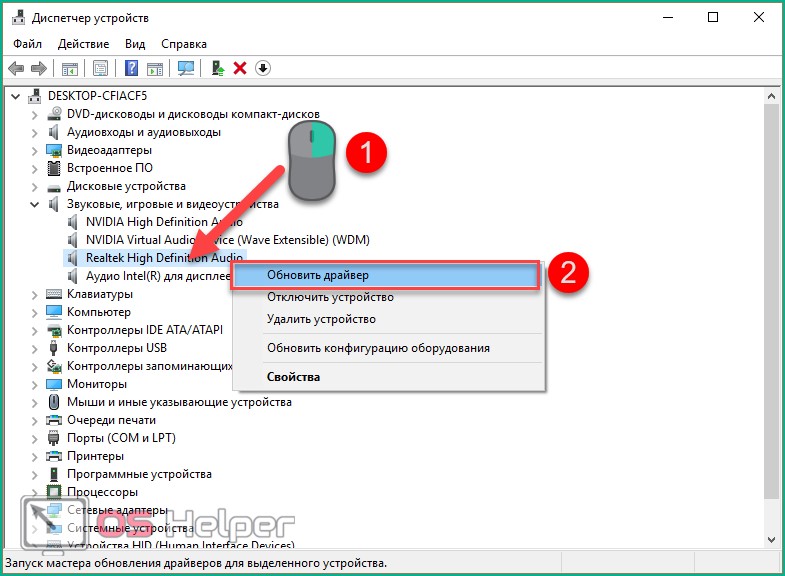785x576 pixels.
Task: Collapse the DESKTOP-CFIACF5 root node
Action: click(16, 96)
